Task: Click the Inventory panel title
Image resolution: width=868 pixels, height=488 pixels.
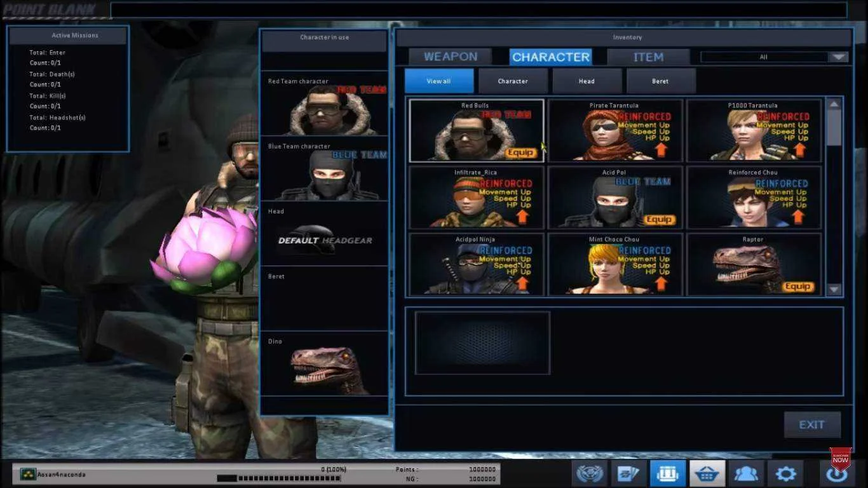Action: point(627,37)
